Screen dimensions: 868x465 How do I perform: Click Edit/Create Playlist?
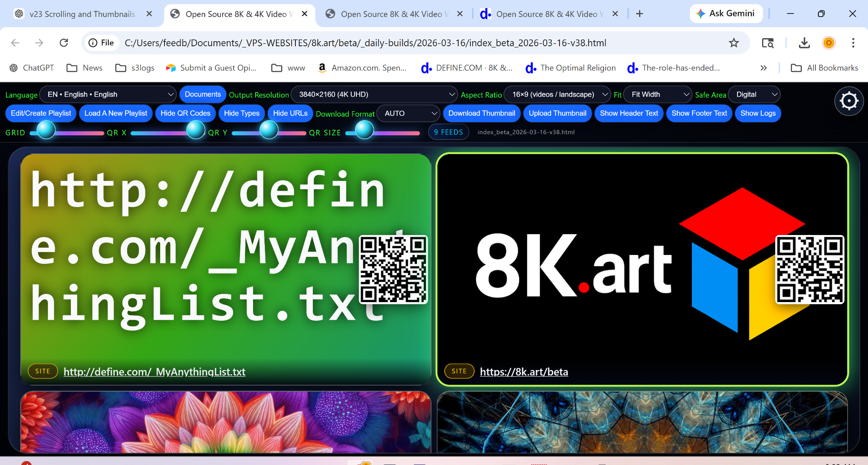point(41,113)
